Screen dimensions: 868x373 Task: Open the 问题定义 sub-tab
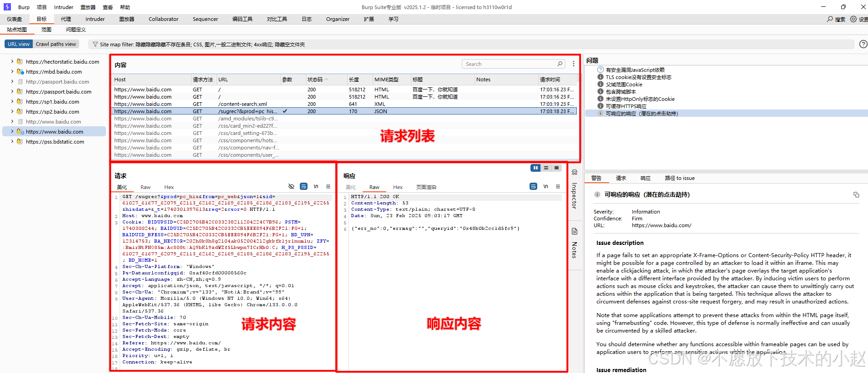pos(76,30)
